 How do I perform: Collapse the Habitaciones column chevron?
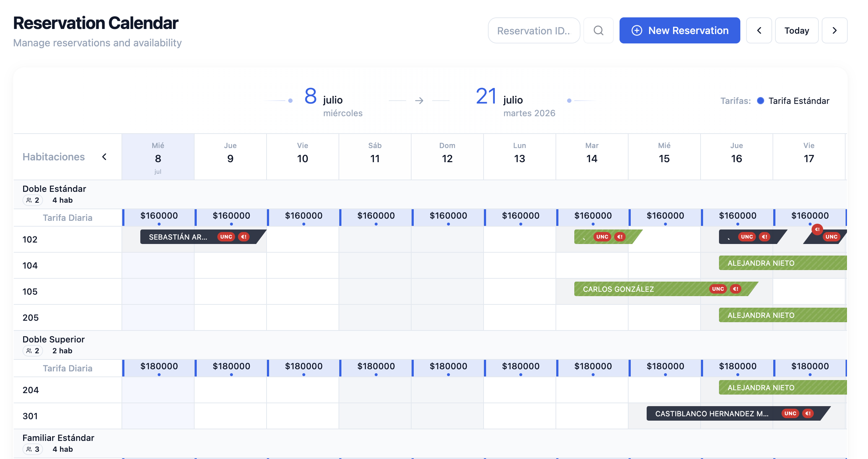(x=104, y=157)
